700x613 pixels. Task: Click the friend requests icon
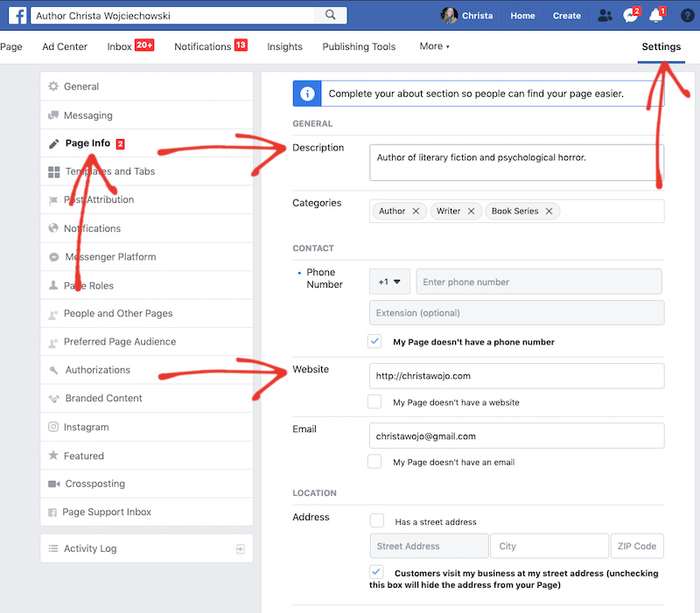pos(605,15)
